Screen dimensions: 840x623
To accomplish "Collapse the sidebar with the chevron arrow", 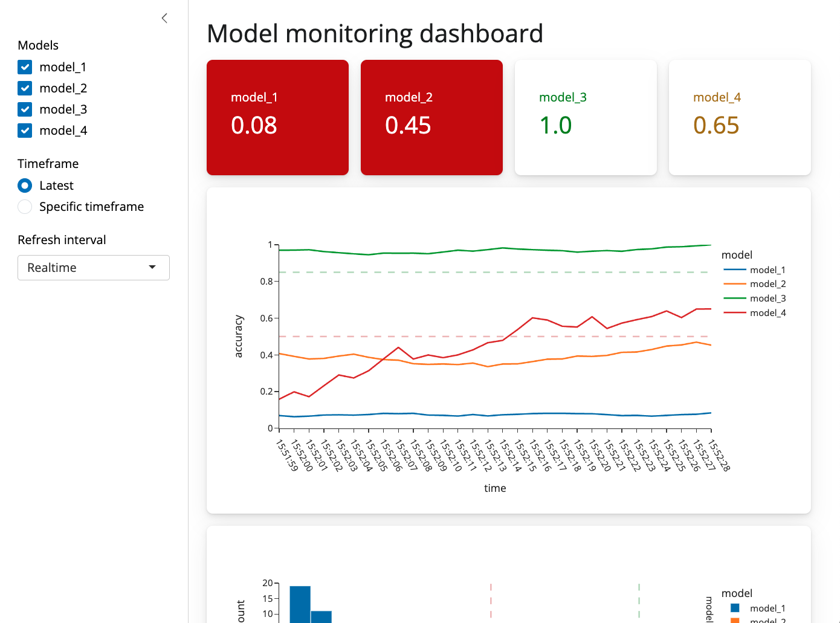I will [164, 18].
